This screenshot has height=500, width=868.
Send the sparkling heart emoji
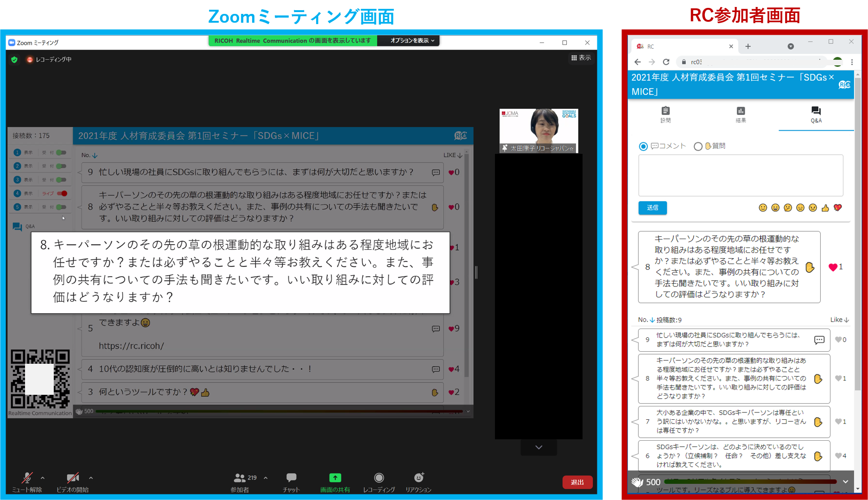pos(838,208)
